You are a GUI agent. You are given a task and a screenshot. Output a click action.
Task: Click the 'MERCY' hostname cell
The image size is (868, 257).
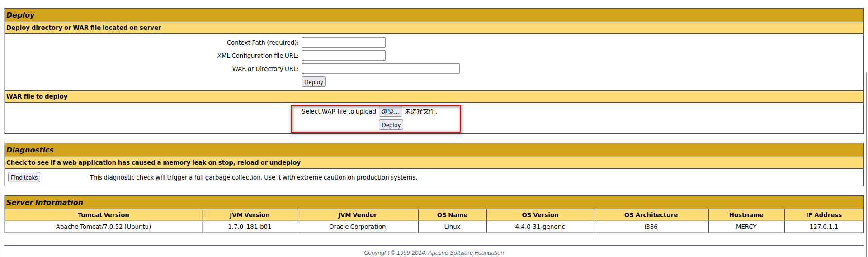point(746,227)
